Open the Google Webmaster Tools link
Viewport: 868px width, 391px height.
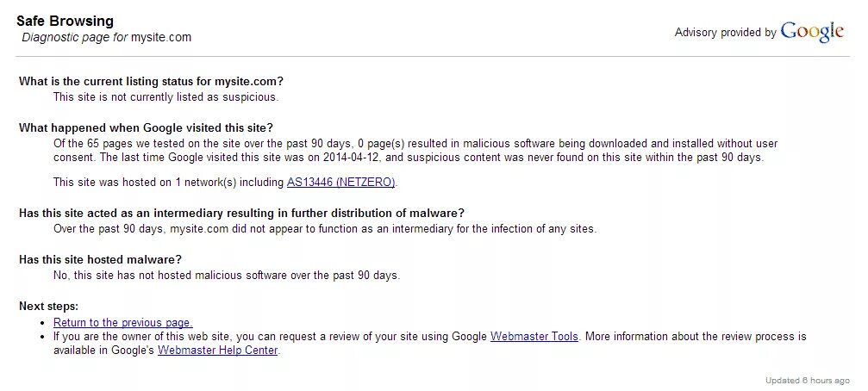534,336
